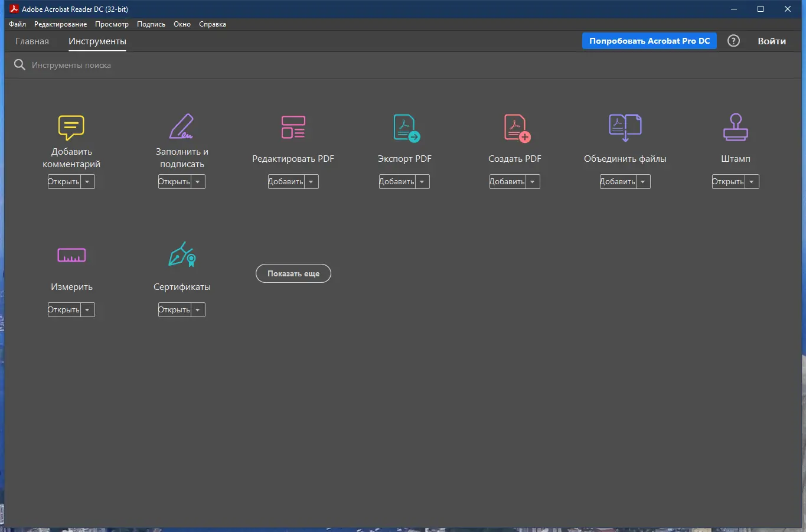This screenshot has width=806, height=532.
Task: Open the Создать PDF icon
Action: [514, 127]
